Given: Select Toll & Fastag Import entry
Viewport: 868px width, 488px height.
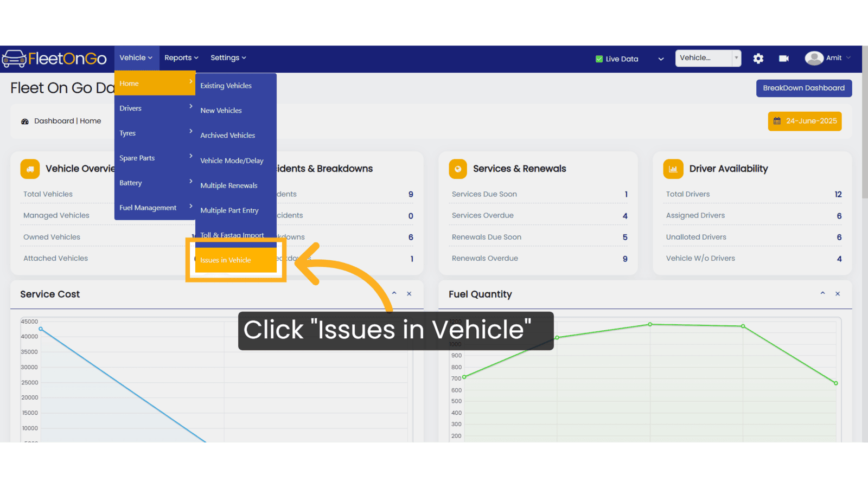Looking at the screenshot, I should [235, 234].
